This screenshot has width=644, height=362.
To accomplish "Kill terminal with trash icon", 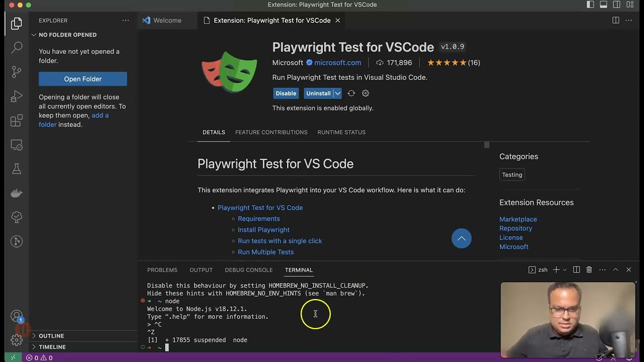I will click(x=589, y=270).
